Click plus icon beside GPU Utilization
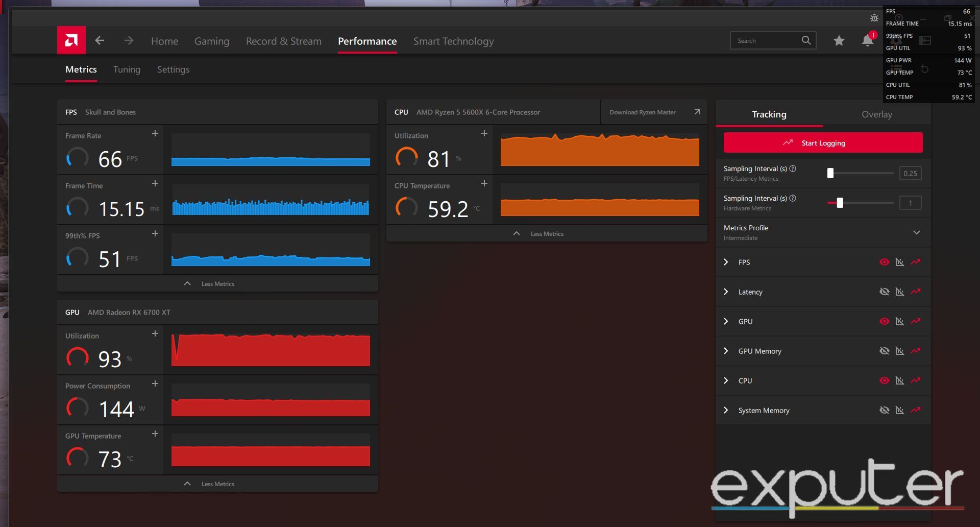980x527 pixels. point(155,333)
